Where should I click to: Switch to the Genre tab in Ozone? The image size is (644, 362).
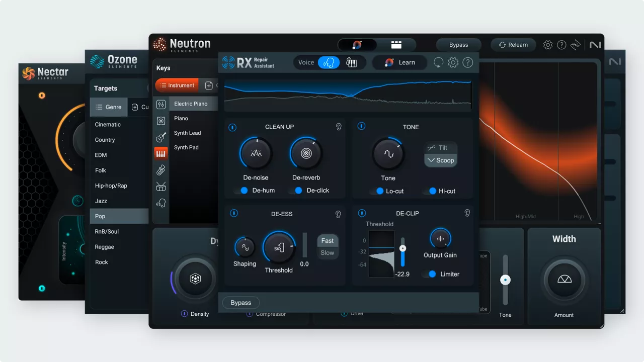109,107
